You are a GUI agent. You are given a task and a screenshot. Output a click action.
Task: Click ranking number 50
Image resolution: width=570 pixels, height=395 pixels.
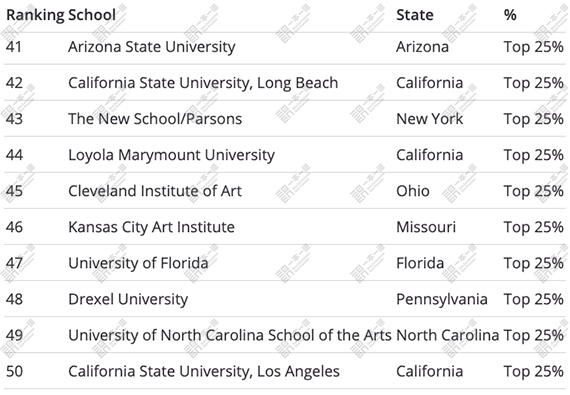14,372
